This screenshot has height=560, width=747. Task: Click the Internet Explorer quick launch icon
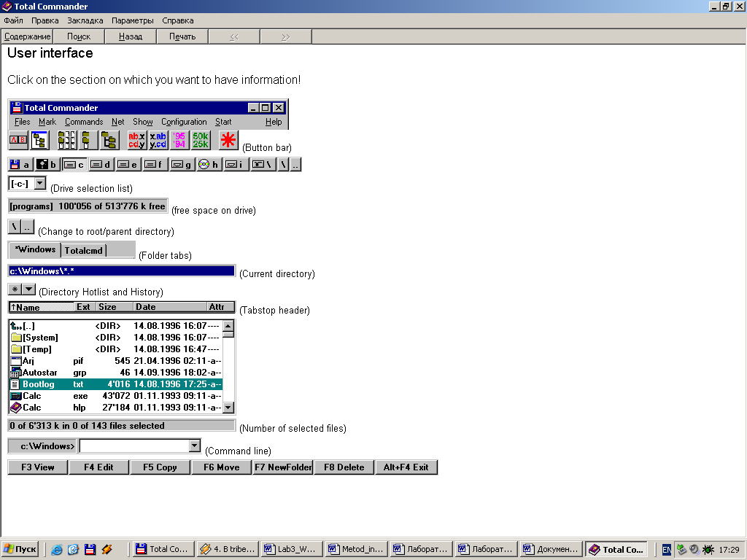pos(57,550)
